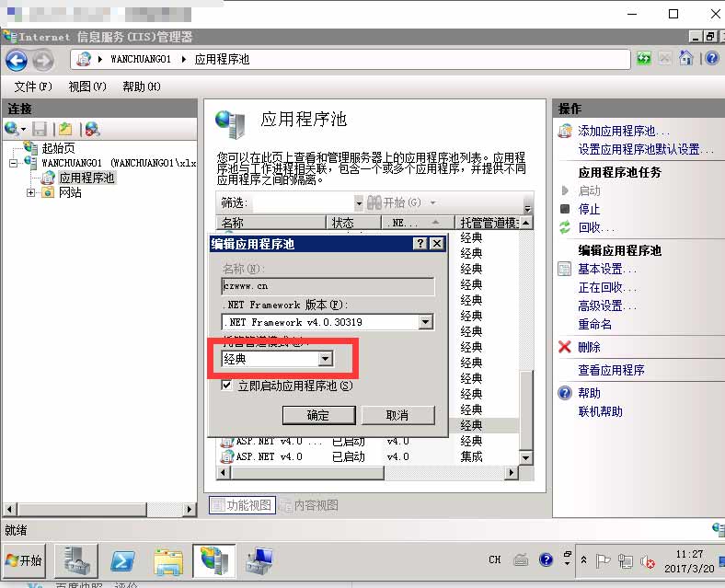Select the WANCHUANG01 server node
The image size is (725, 588).
(x=119, y=163)
